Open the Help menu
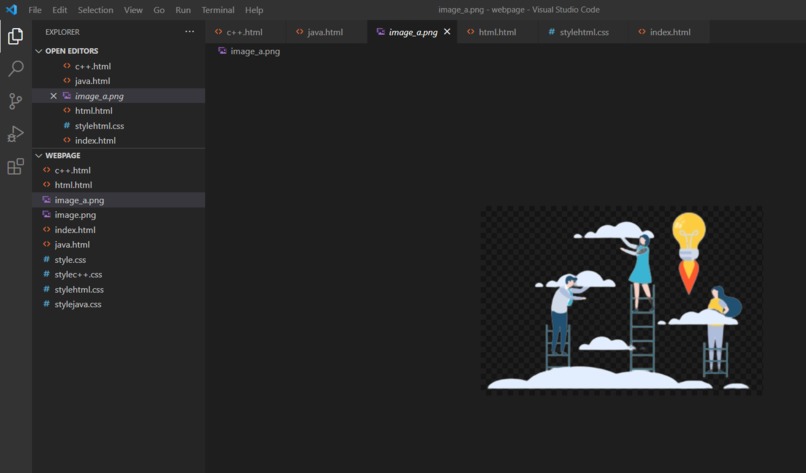Viewport: 806px width, 473px height. (254, 10)
